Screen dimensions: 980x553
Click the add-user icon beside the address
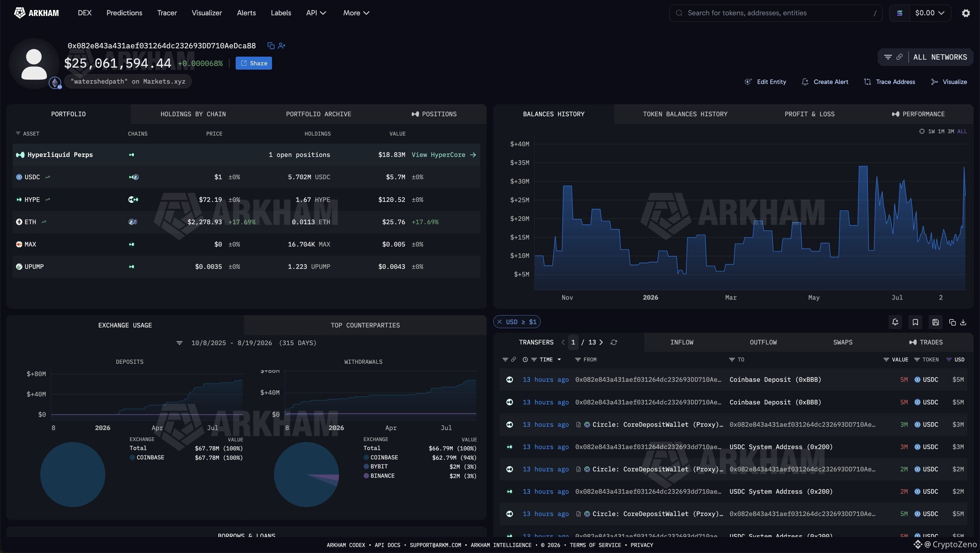(282, 46)
